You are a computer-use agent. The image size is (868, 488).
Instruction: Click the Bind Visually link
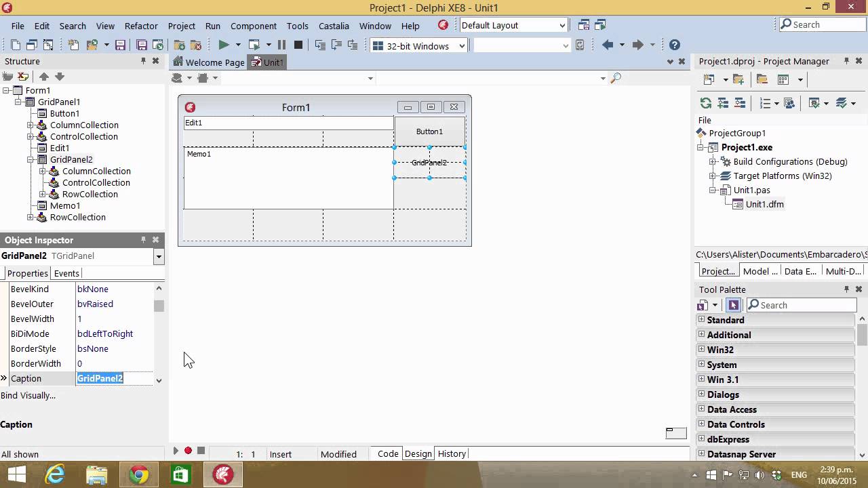click(x=28, y=396)
